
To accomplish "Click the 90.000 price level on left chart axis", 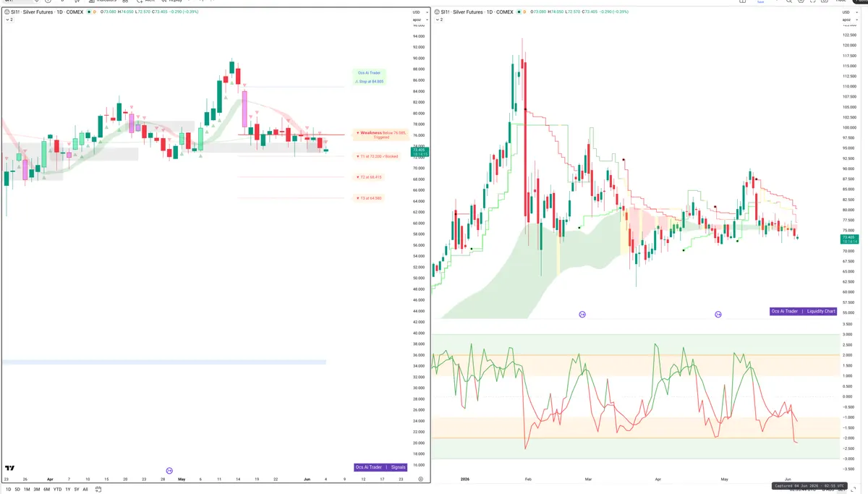I will click(x=418, y=58).
